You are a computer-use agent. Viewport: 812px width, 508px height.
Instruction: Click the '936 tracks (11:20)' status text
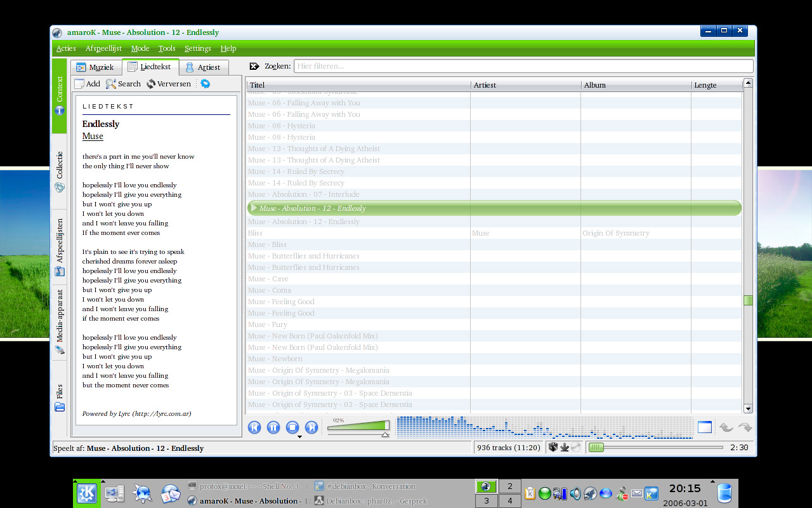click(x=509, y=448)
